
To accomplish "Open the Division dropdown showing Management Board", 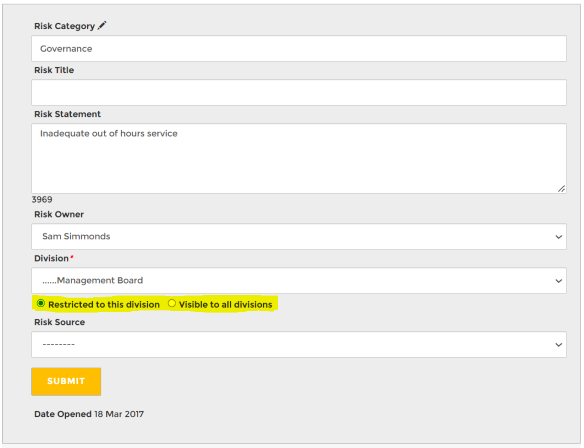I will [299, 280].
